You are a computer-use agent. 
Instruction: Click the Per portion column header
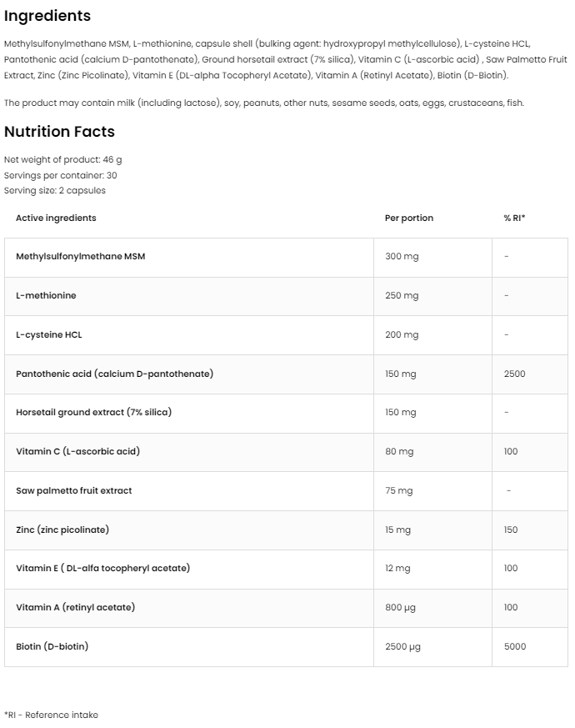408,218
